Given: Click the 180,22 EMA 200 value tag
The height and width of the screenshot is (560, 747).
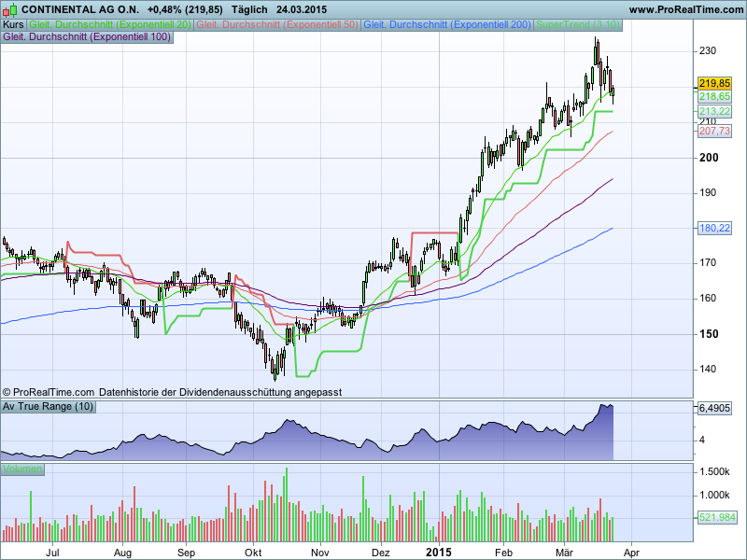Looking at the screenshot, I should click(x=714, y=228).
